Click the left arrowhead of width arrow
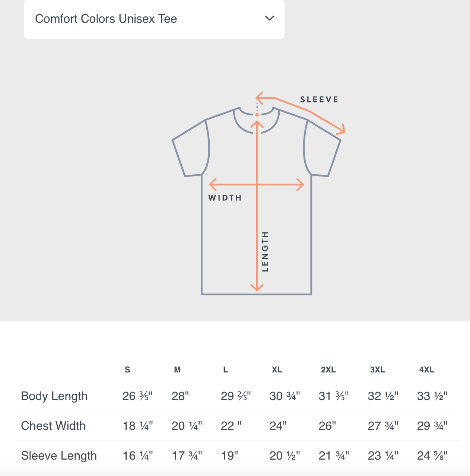Viewport: 470px width, 476px height. 213,184
